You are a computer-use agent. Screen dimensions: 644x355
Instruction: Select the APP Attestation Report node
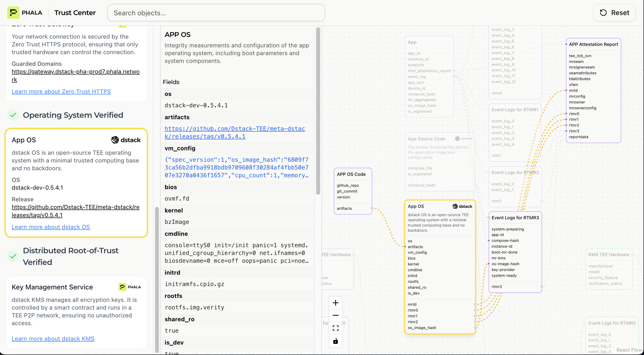[x=593, y=44]
